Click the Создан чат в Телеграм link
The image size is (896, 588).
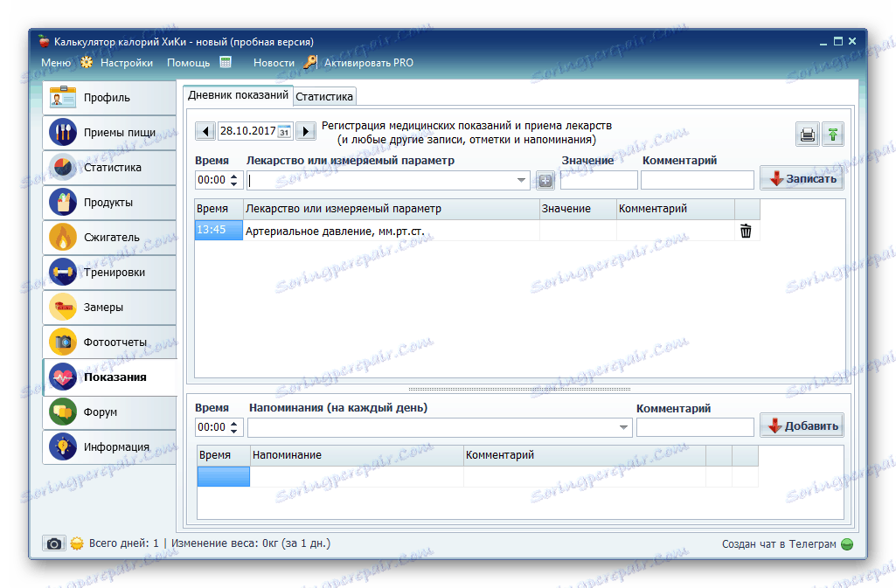click(779, 544)
